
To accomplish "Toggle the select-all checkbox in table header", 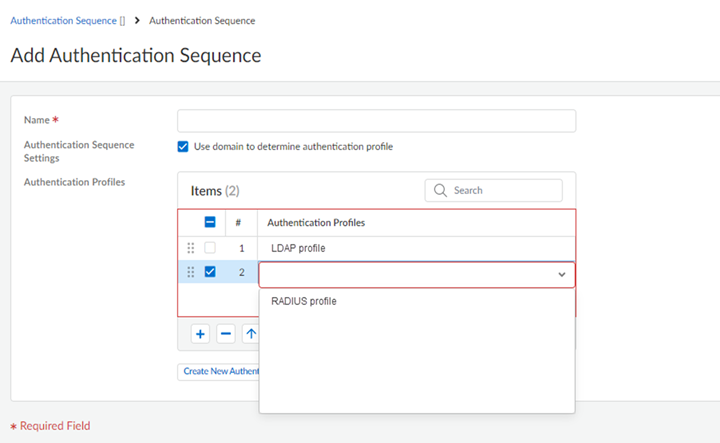I will 210,222.
